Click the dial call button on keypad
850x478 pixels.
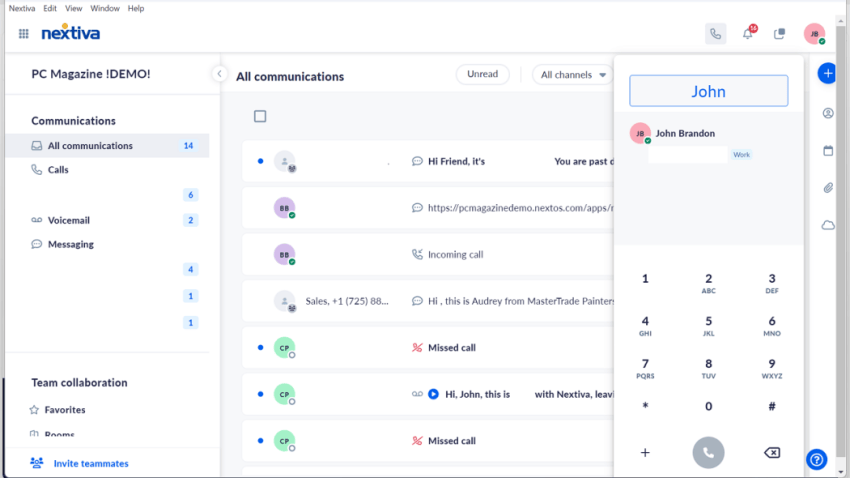(x=708, y=453)
